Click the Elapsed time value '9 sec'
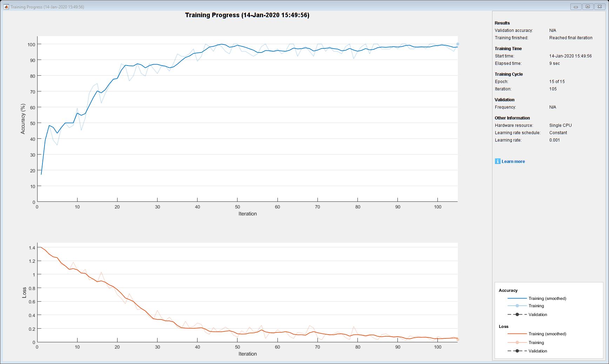Image resolution: width=609 pixels, height=364 pixels. (554, 63)
